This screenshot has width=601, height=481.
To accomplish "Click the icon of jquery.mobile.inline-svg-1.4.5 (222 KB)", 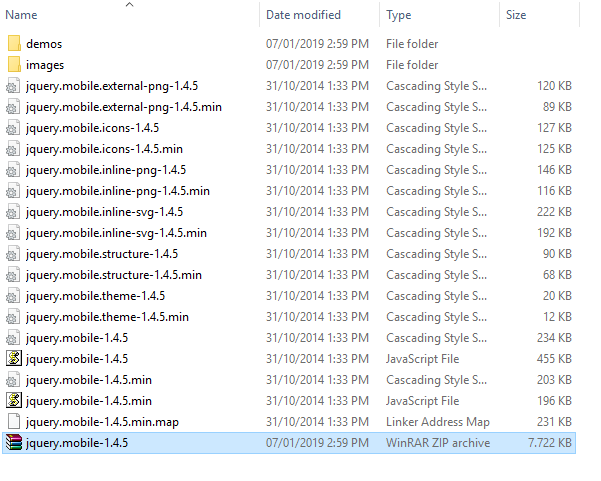I will pos(13,212).
